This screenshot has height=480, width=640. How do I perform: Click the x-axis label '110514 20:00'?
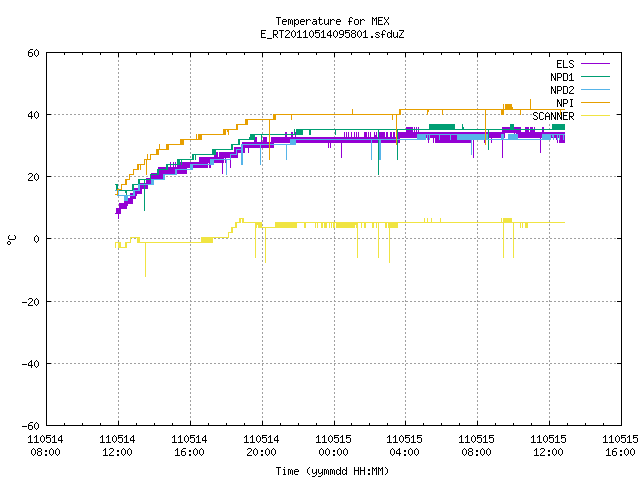click(x=261, y=446)
